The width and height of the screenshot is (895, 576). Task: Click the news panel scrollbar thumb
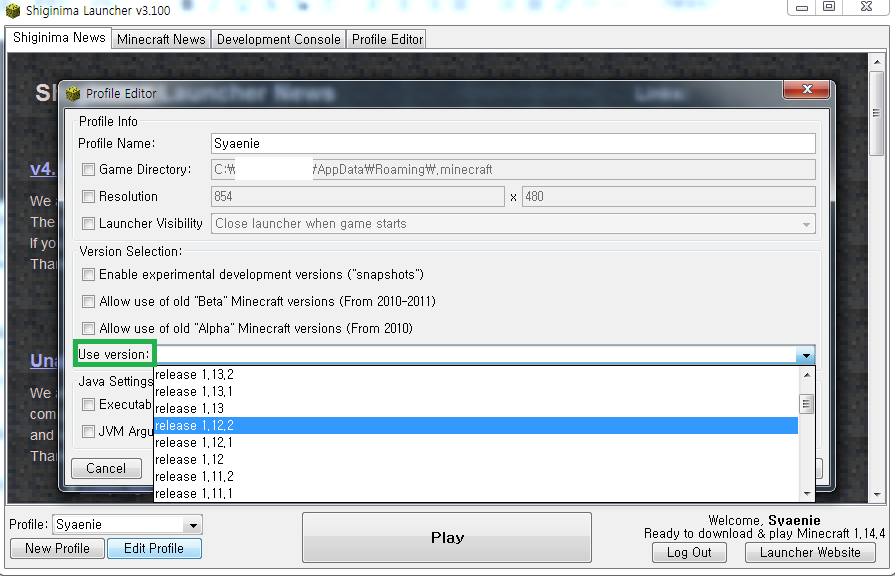click(876, 113)
